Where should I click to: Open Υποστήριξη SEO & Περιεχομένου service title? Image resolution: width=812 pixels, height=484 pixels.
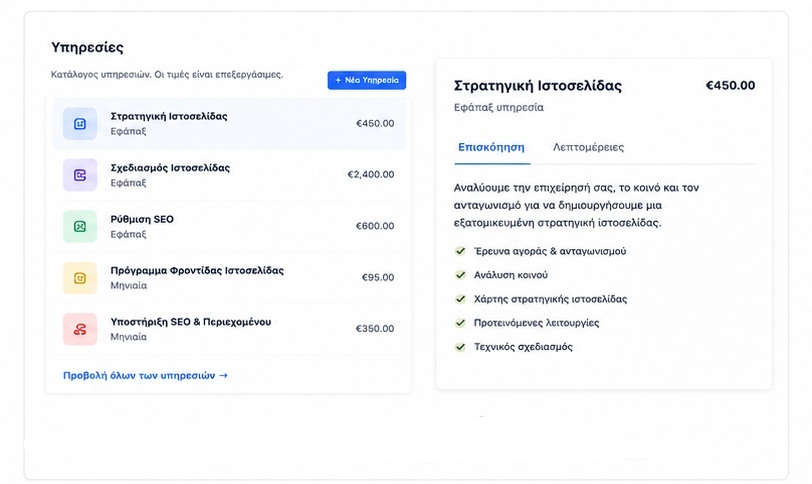point(191,322)
